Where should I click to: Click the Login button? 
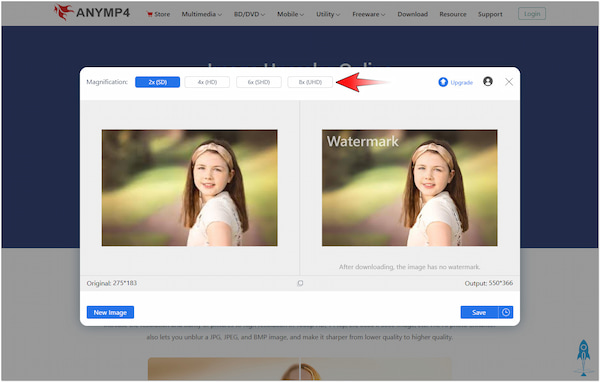532,14
